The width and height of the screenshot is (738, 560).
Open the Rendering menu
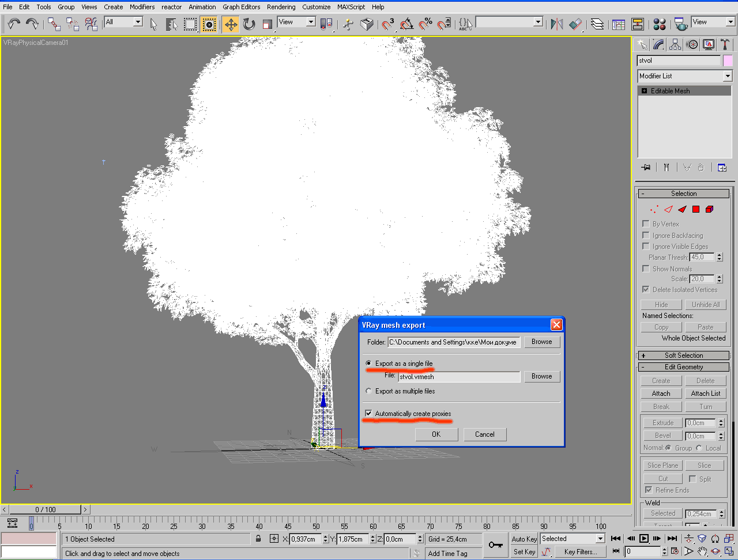pos(281,7)
